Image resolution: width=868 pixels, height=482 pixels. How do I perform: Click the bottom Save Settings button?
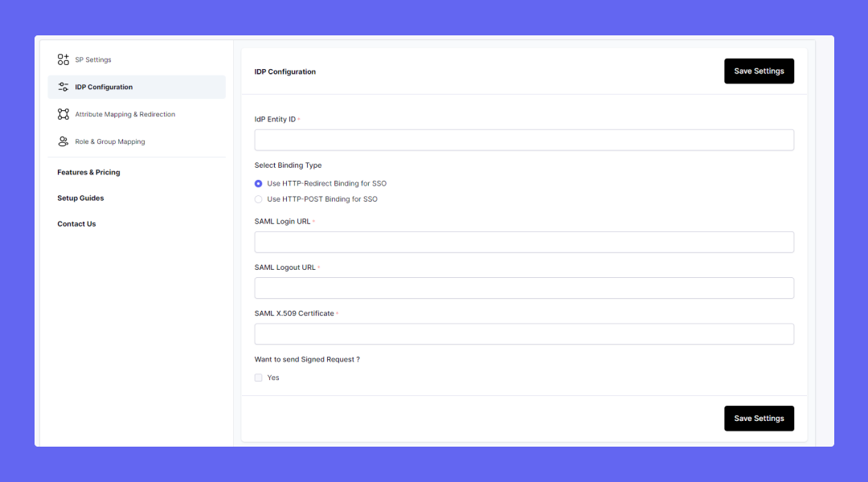[x=759, y=419]
